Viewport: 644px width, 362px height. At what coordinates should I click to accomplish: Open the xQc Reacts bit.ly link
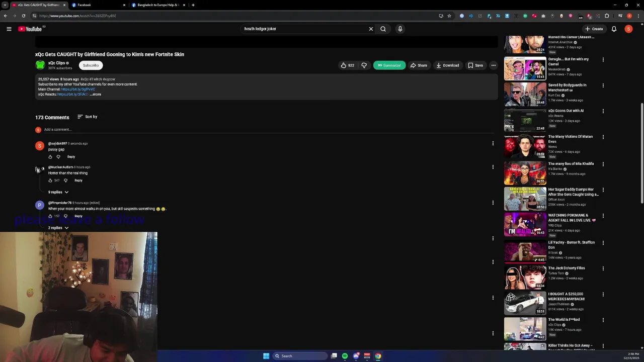[x=73, y=95]
